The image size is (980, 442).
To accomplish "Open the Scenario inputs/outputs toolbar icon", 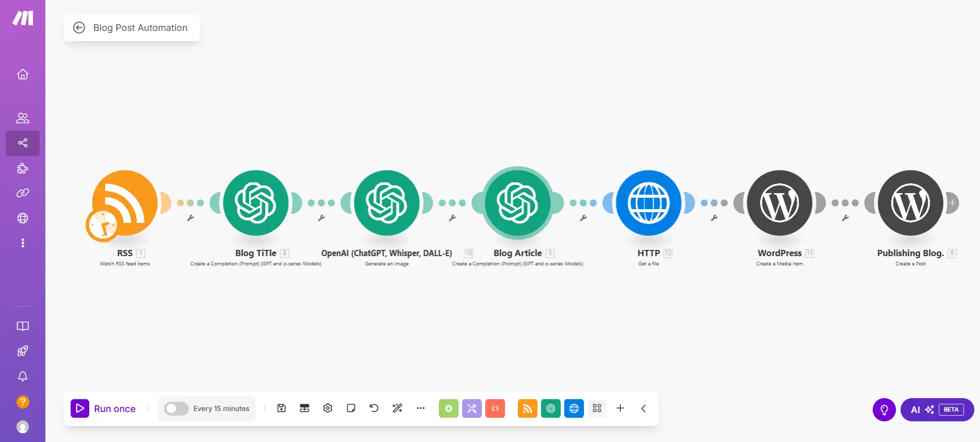I will pyautogui.click(x=304, y=408).
